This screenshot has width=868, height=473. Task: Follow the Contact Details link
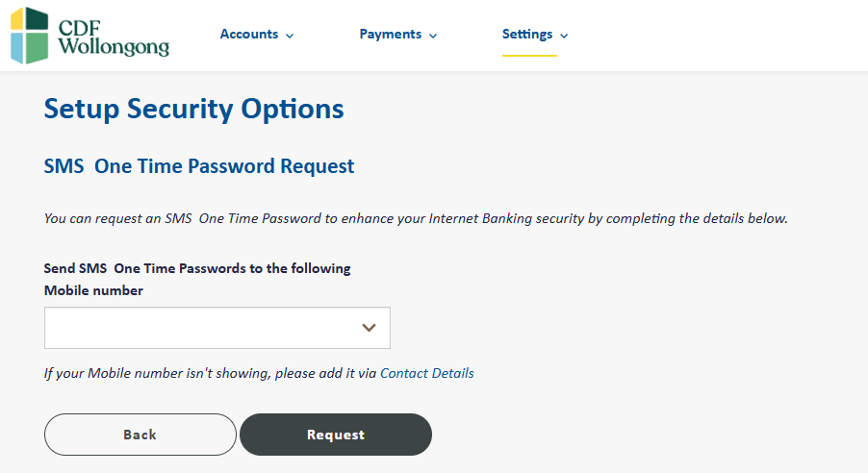[427, 373]
